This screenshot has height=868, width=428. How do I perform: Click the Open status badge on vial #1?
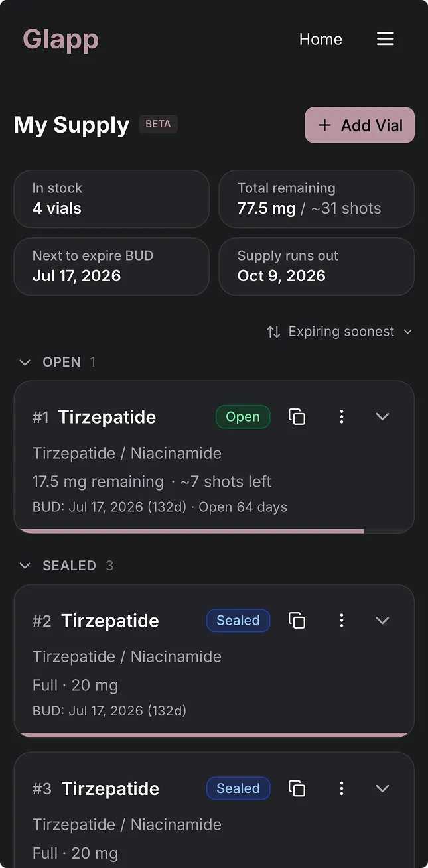243,416
